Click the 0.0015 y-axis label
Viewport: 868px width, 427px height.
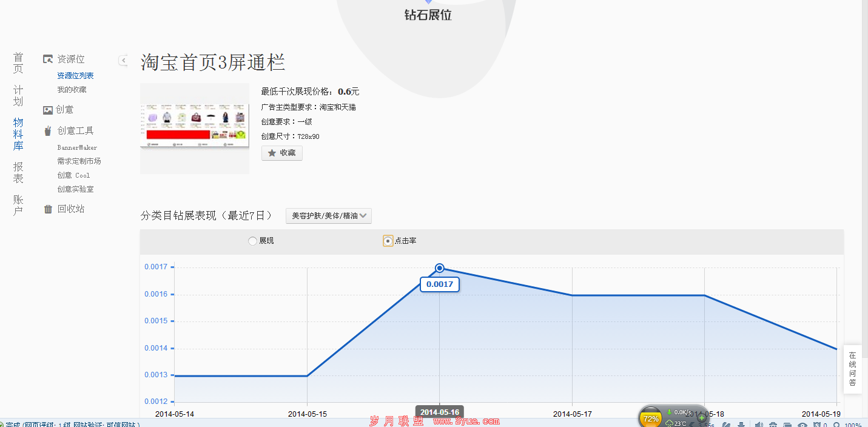click(x=156, y=321)
